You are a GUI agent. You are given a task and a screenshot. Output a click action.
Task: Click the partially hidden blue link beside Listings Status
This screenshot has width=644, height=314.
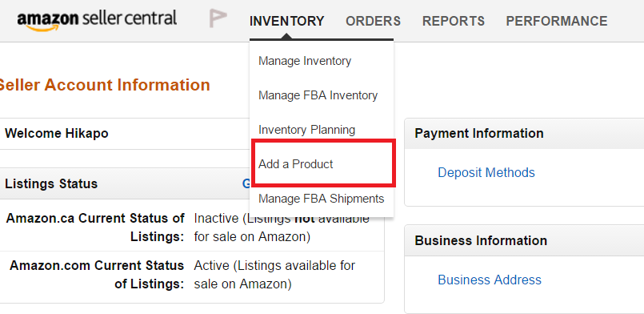(x=246, y=183)
